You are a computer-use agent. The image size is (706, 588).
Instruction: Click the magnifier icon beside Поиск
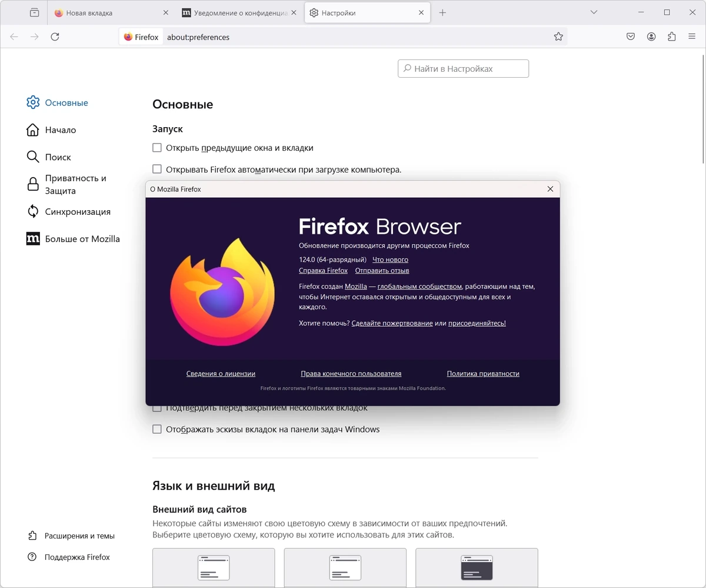point(33,157)
